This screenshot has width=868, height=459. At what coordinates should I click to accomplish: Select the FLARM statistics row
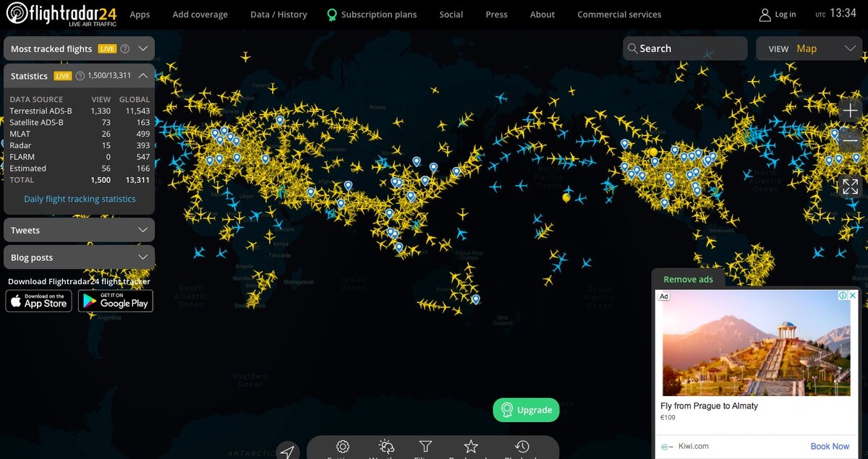tap(80, 157)
